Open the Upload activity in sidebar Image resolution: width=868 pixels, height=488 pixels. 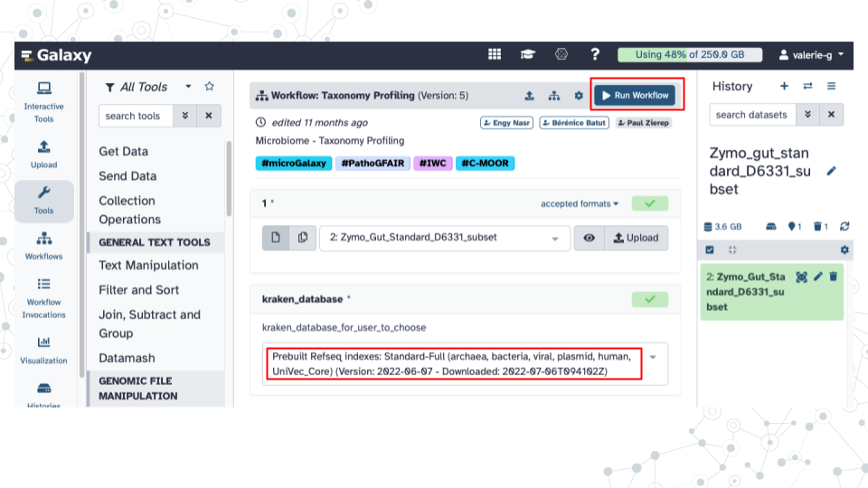pos(43,154)
